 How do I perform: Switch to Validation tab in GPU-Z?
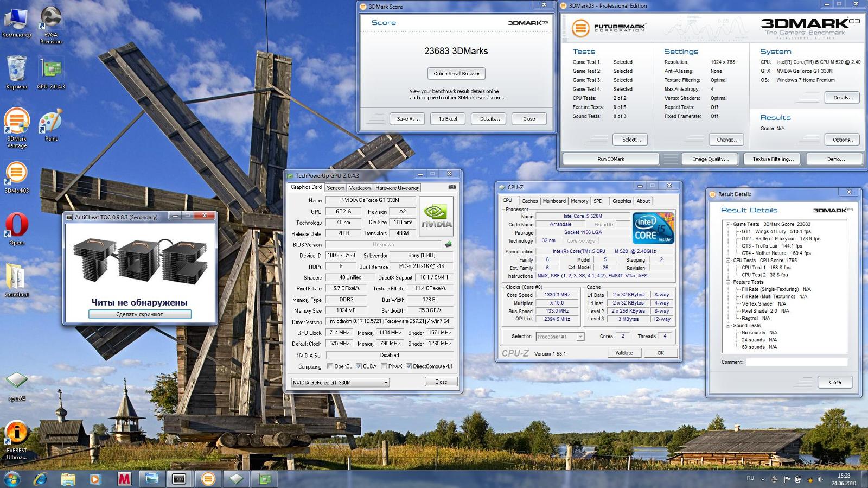click(360, 188)
